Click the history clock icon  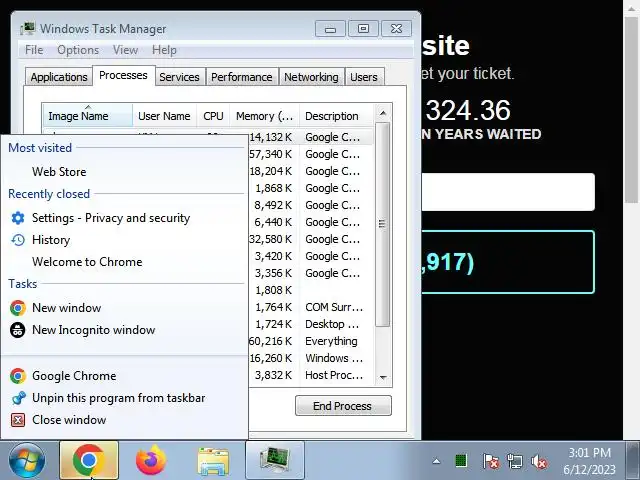pos(18,240)
